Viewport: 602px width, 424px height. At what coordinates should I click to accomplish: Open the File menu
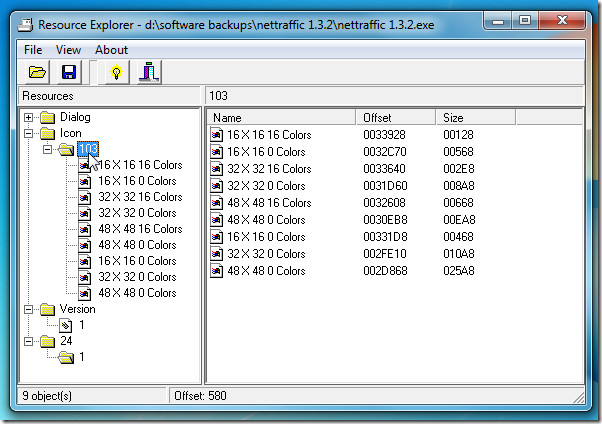(33, 49)
